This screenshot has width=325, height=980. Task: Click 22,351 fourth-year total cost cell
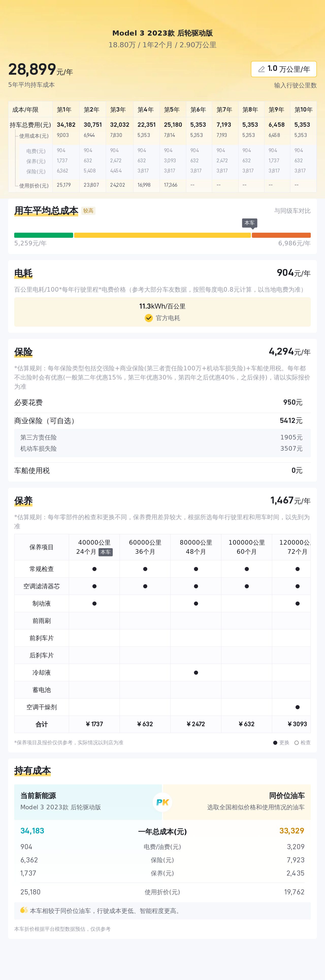tap(147, 125)
